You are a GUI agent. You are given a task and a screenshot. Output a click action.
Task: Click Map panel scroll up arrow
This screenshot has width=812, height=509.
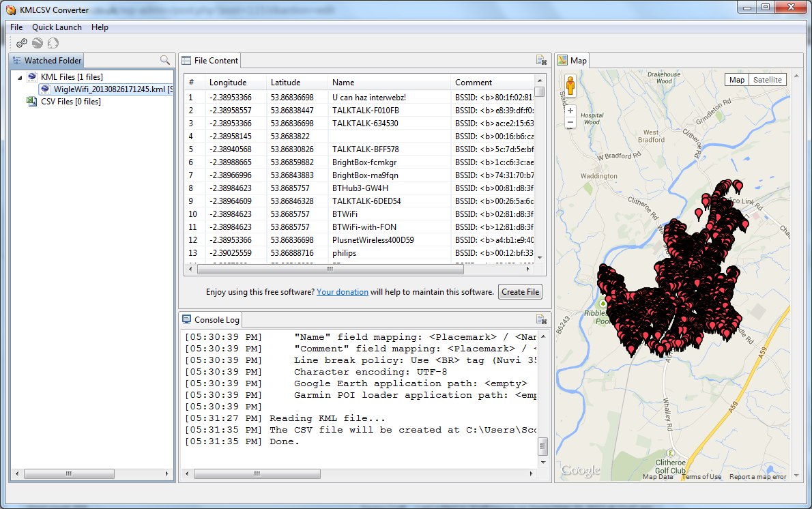pyautogui.click(x=796, y=76)
